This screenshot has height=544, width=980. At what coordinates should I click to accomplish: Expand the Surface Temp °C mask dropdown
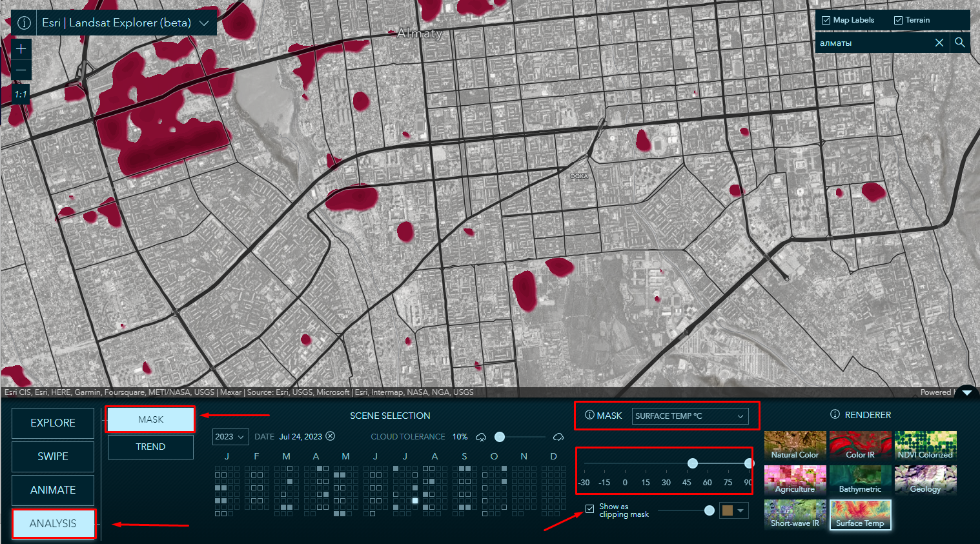[x=689, y=416]
